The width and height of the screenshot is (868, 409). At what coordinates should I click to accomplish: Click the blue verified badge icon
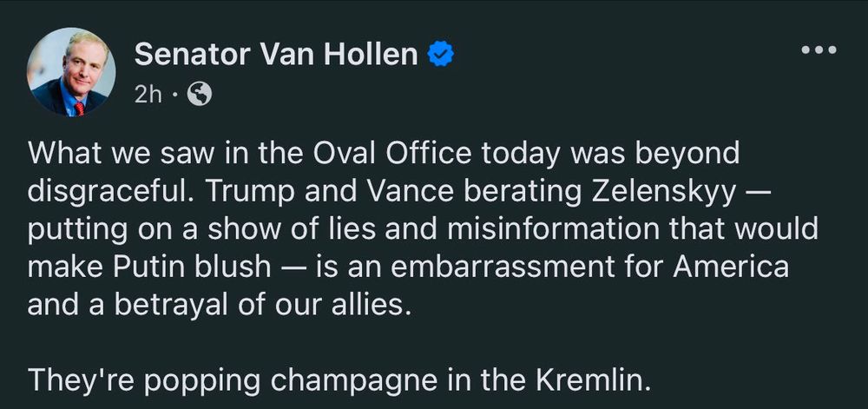tap(441, 54)
